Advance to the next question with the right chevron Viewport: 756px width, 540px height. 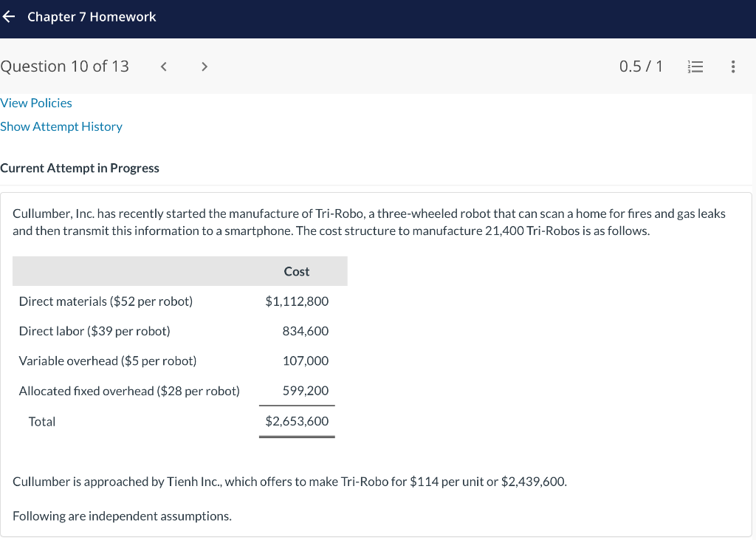pyautogui.click(x=205, y=66)
